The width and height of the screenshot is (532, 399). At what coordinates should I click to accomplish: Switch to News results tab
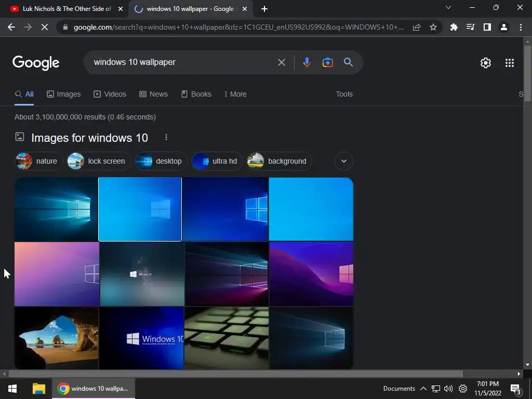[x=154, y=95]
